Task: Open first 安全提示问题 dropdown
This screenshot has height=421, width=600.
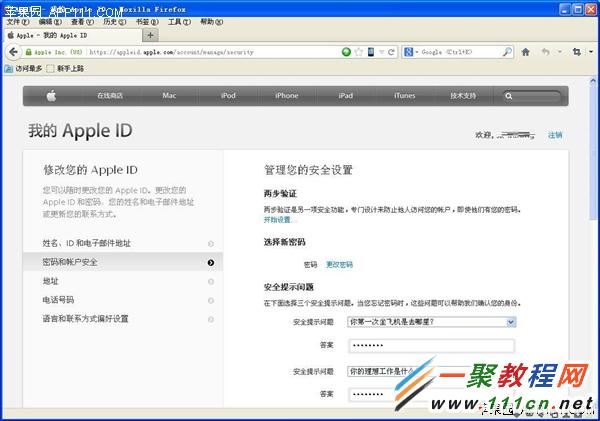Action: [x=432, y=322]
